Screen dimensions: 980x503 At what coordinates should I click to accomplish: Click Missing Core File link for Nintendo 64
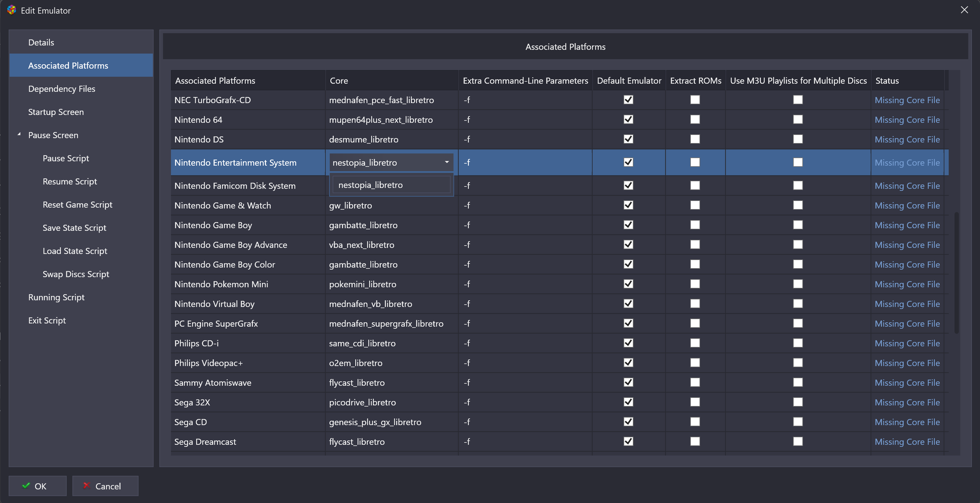[x=907, y=120]
